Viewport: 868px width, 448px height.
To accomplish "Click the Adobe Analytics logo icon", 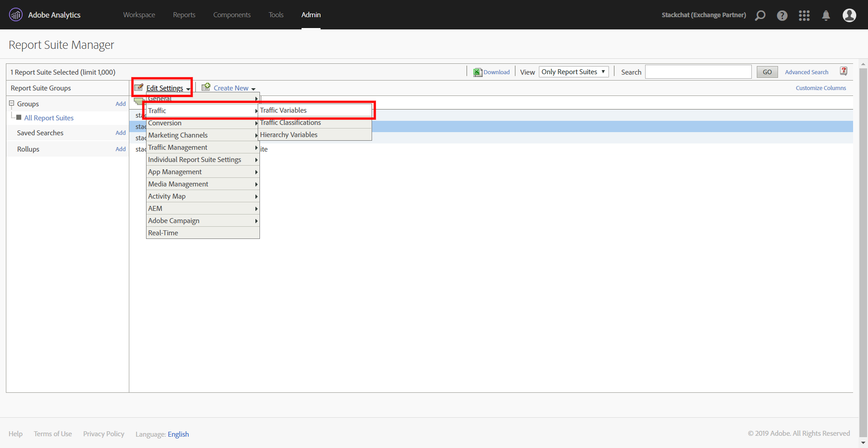I will (x=15, y=15).
